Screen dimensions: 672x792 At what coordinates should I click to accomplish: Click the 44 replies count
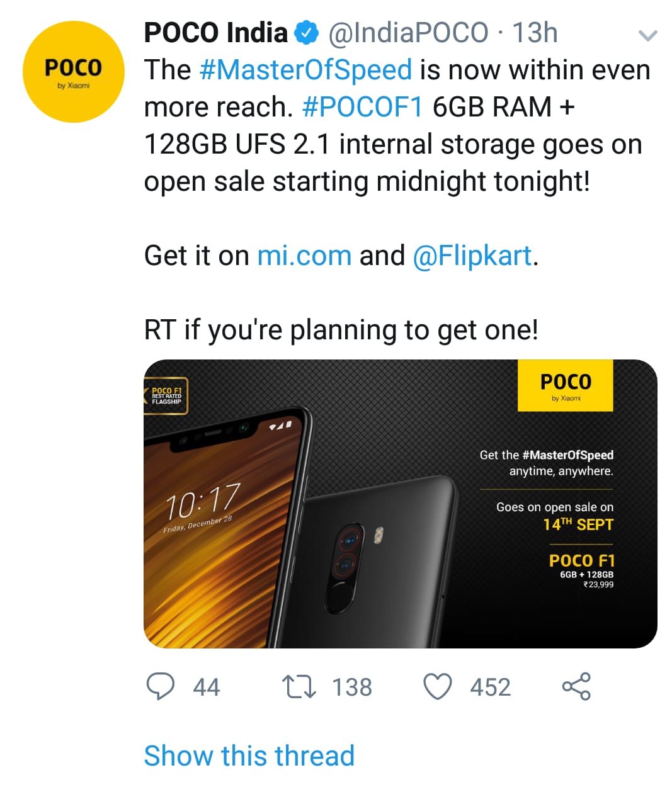[x=207, y=687]
